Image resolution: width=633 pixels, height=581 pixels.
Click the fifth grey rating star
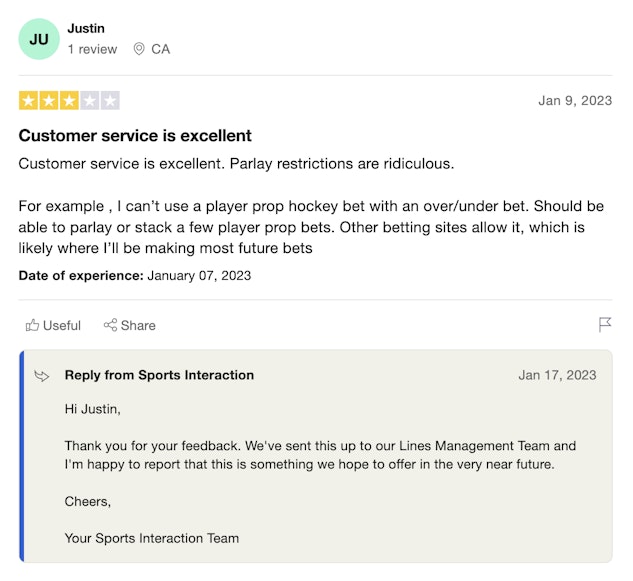110,101
